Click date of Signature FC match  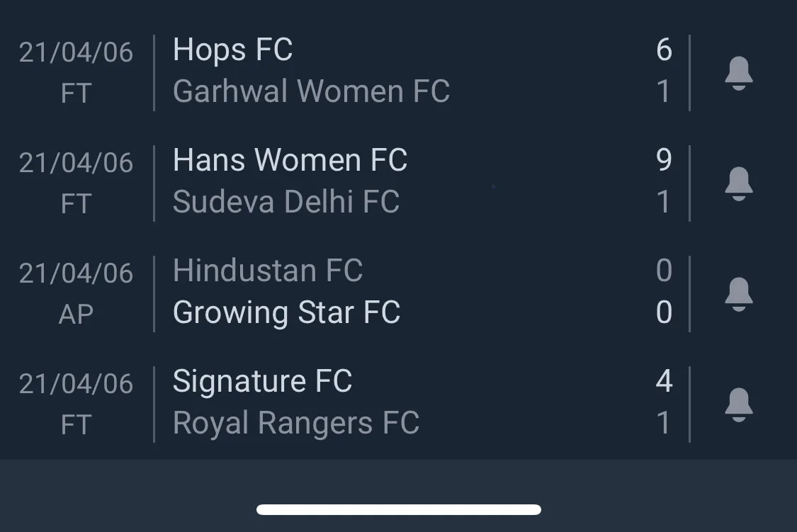coord(77,384)
